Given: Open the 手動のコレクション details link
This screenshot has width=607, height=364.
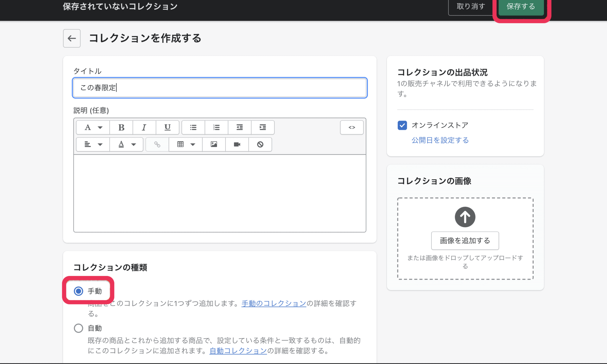Looking at the screenshot, I should 273,303.
